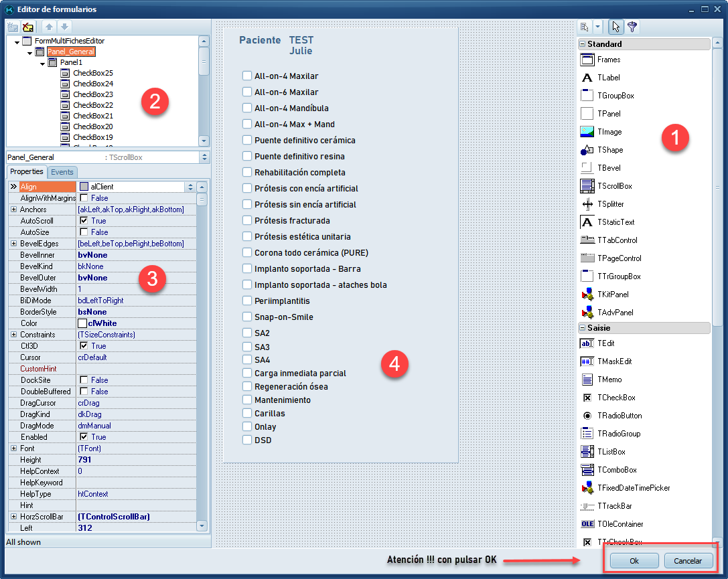728x579 pixels.
Task: Pick the TKitPanel component icon
Action: (x=587, y=295)
